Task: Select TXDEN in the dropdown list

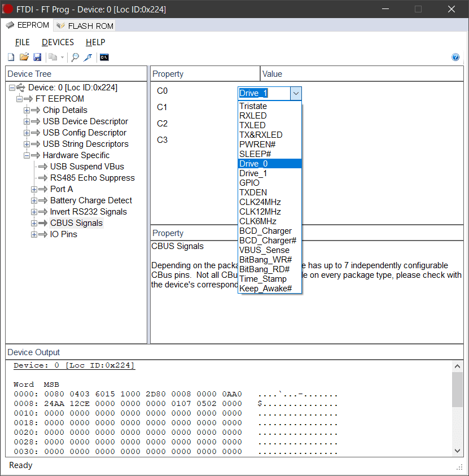Action: (252, 193)
